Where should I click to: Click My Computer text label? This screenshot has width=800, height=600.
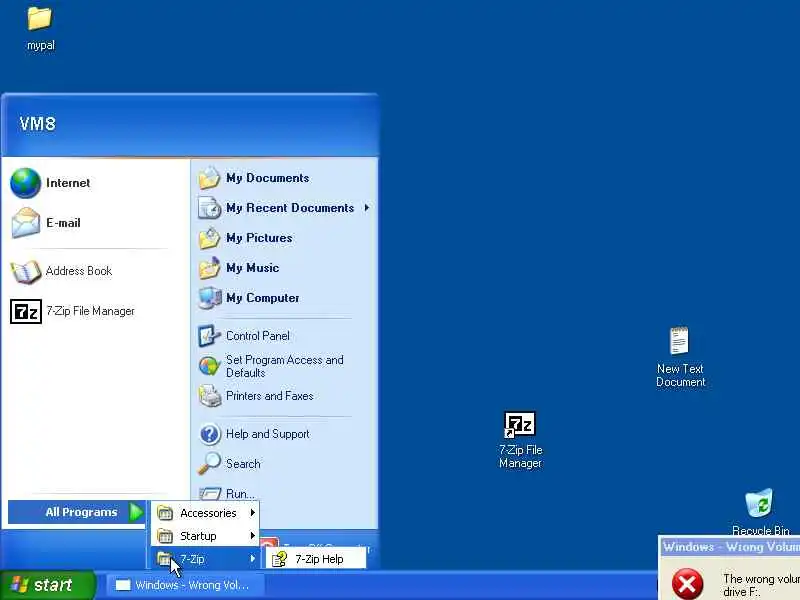coord(263,298)
